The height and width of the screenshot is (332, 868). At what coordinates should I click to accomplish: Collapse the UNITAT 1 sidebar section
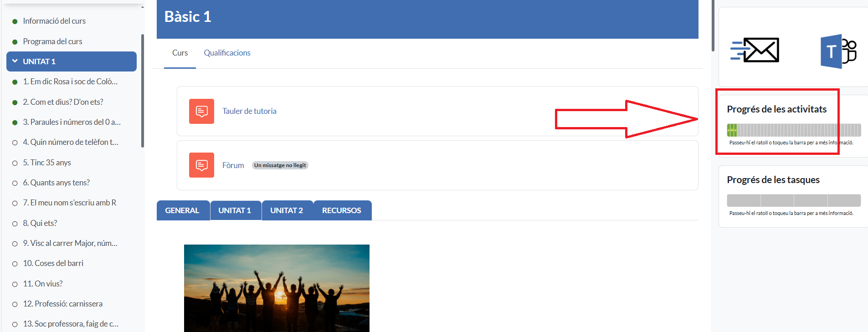[15, 61]
